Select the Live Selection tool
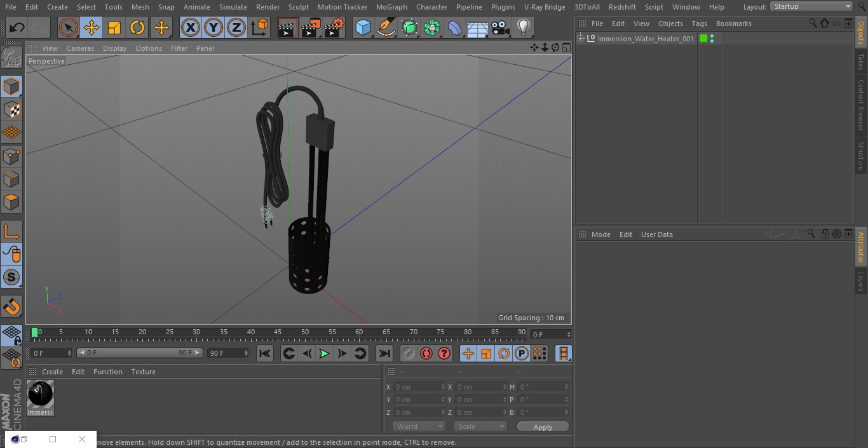The width and height of the screenshot is (868, 448). 69,27
